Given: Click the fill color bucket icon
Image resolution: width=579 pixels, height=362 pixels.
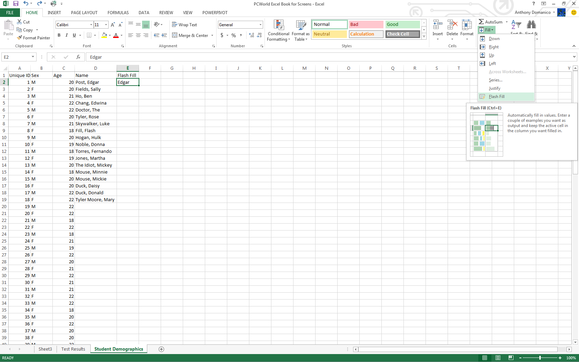Looking at the screenshot, I should [x=104, y=35].
